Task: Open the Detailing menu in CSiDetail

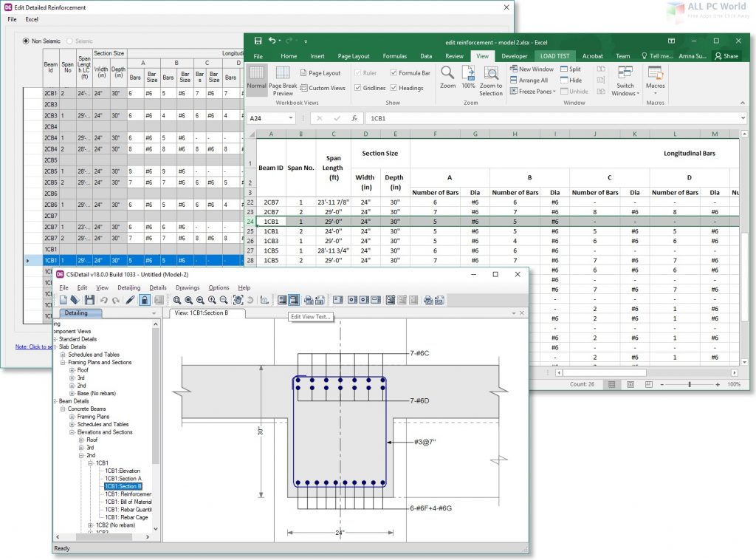Action: tap(128, 287)
